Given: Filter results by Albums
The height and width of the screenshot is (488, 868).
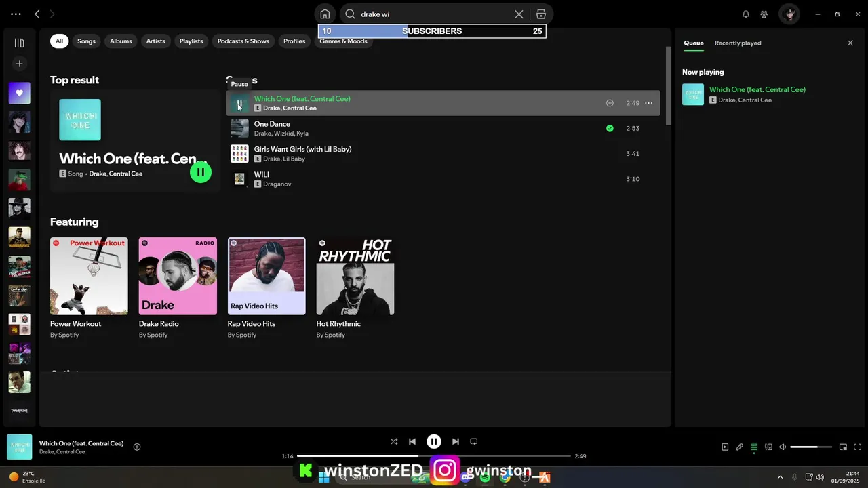Looking at the screenshot, I should [x=121, y=41].
